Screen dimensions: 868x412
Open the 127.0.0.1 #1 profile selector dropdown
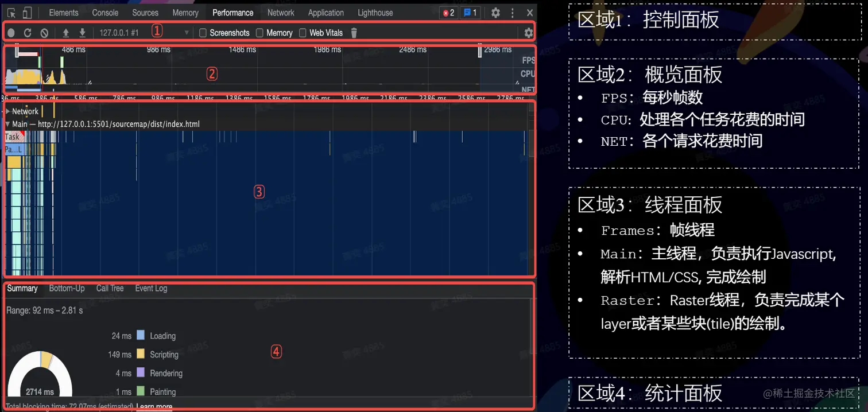(x=144, y=33)
